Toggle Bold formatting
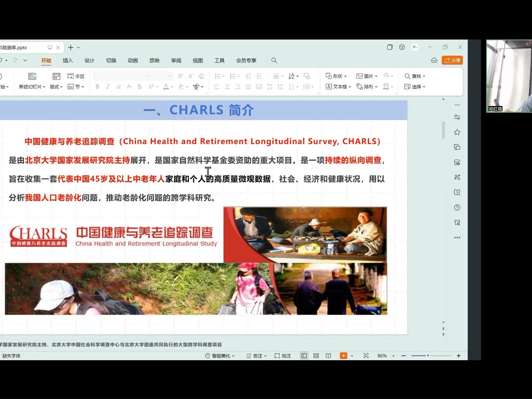 97,86
